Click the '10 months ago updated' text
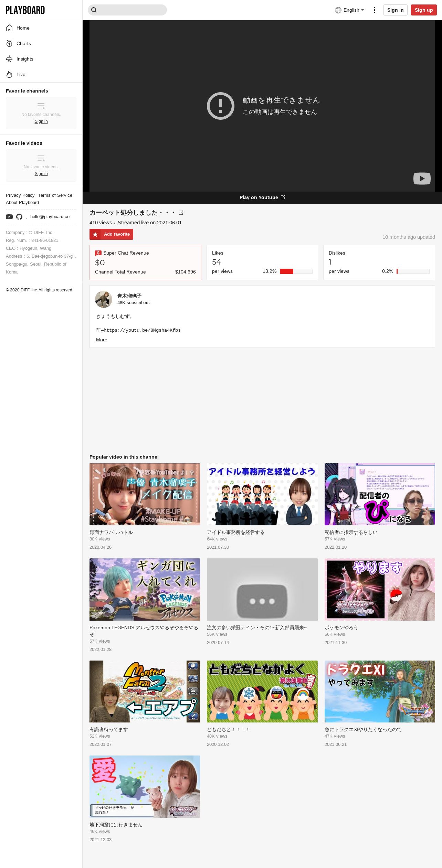The height and width of the screenshot is (868, 442). (x=409, y=237)
